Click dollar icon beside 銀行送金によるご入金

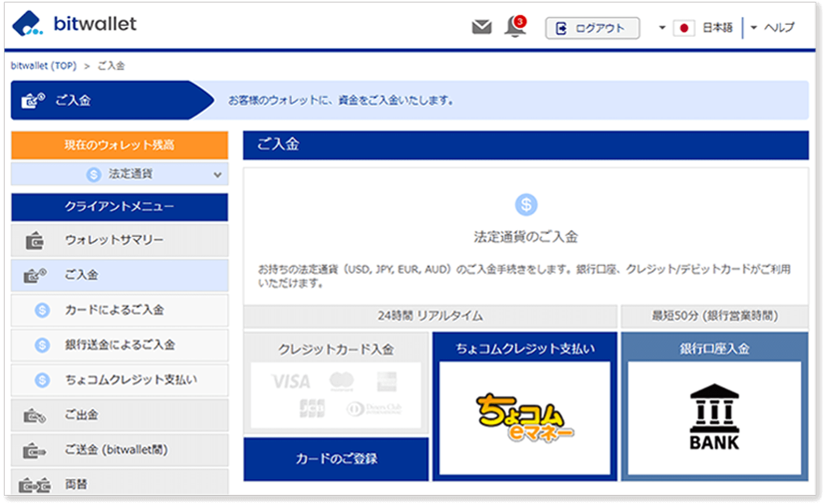(x=42, y=345)
